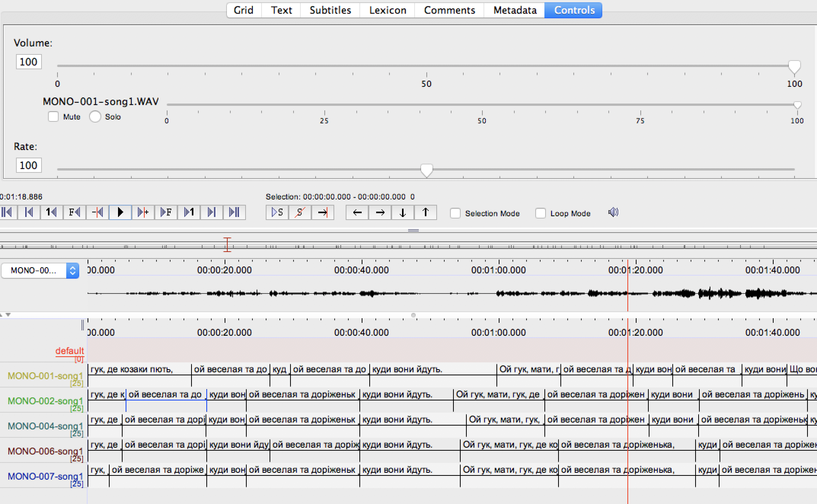The image size is (817, 504).
Task: Switch to the Grid tab
Action: pos(244,10)
